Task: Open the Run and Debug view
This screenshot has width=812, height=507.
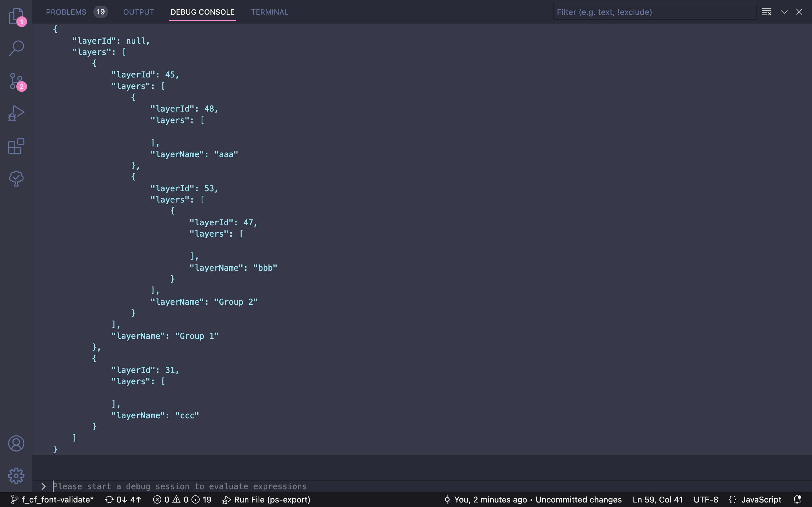Action: click(16, 113)
